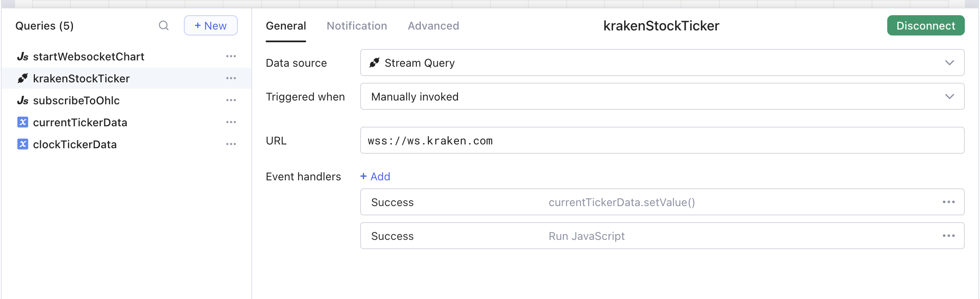Create a new query with + New
Viewport: 980px width, 299px height.
[x=210, y=26]
